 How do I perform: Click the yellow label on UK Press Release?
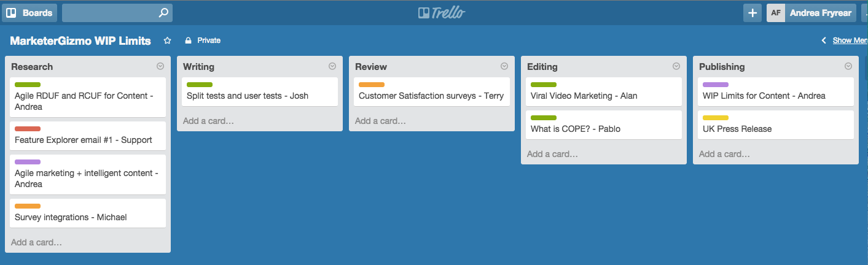pos(716,118)
